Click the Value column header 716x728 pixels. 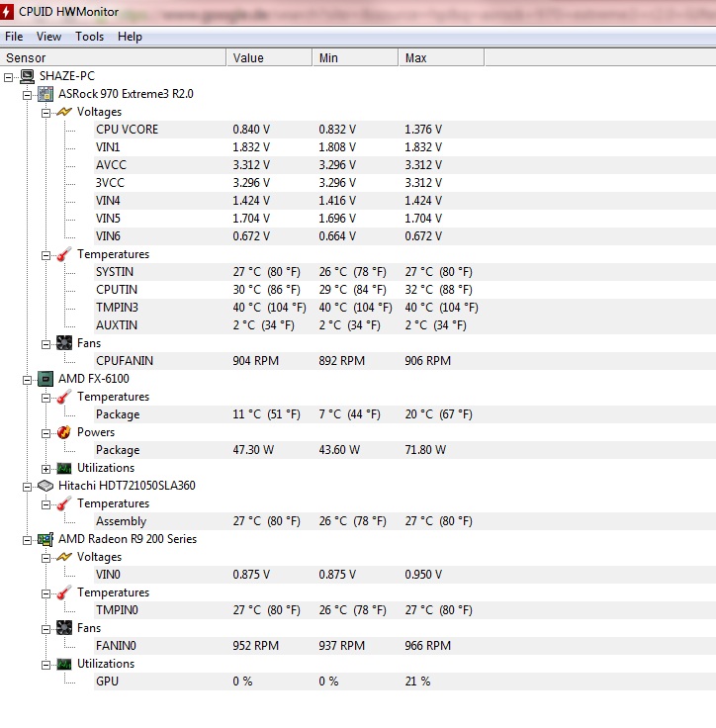coord(269,57)
